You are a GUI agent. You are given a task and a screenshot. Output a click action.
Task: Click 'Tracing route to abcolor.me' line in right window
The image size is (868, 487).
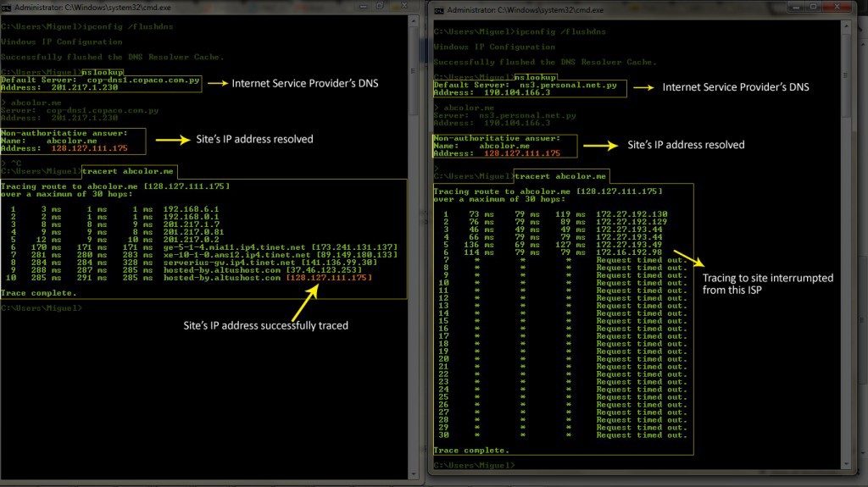548,191
